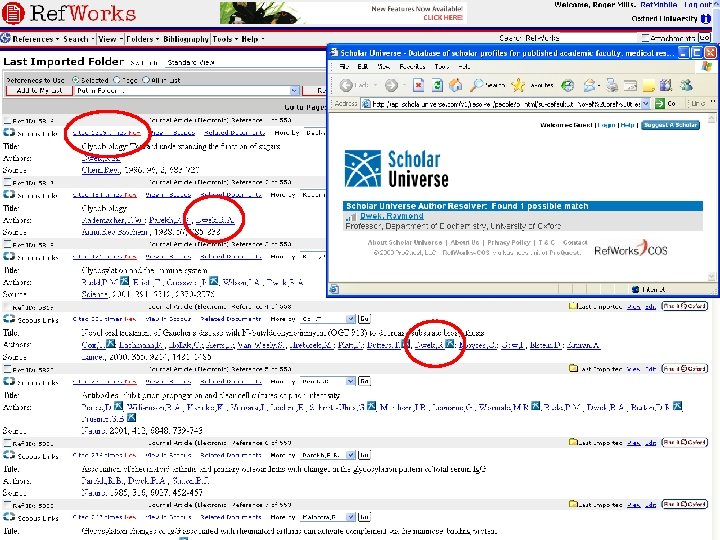Click the Forward arrow in Scholar Universe browser

[391, 85]
